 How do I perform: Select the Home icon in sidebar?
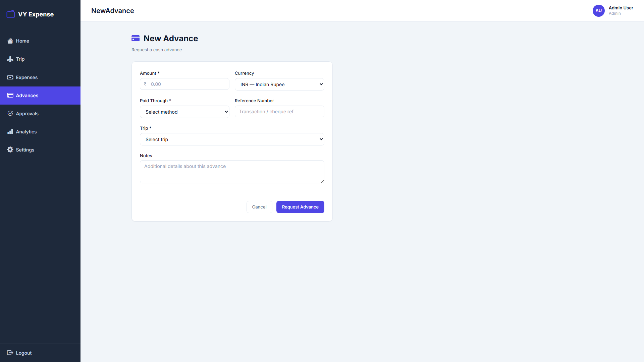[10, 41]
